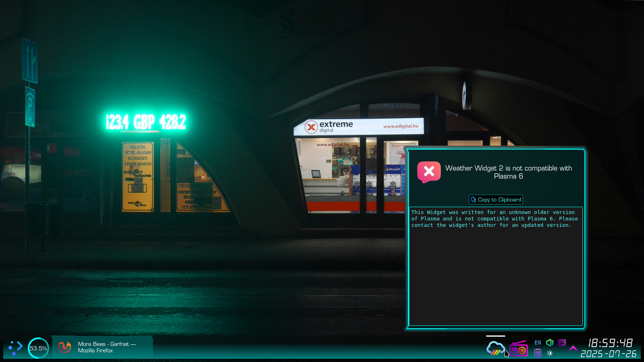Expand hidden system tray icons arrow

pyautogui.click(x=573, y=348)
